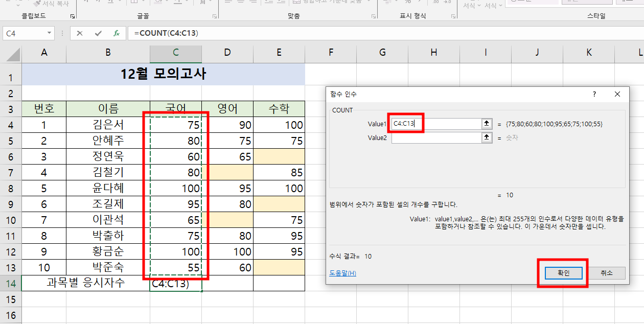This screenshot has width=644, height=324.
Task: Select column K header
Action: pos(589,52)
